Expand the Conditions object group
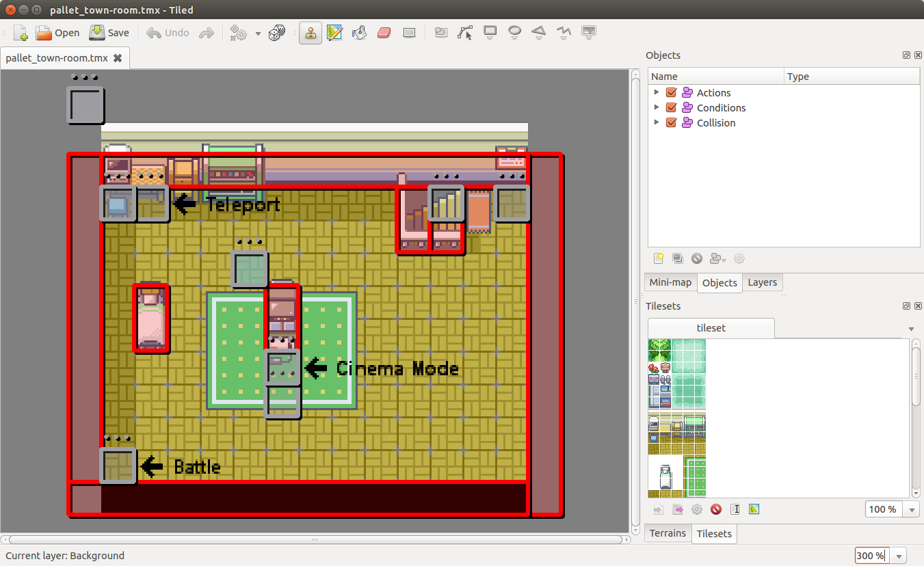This screenshot has width=924, height=566. coord(657,107)
